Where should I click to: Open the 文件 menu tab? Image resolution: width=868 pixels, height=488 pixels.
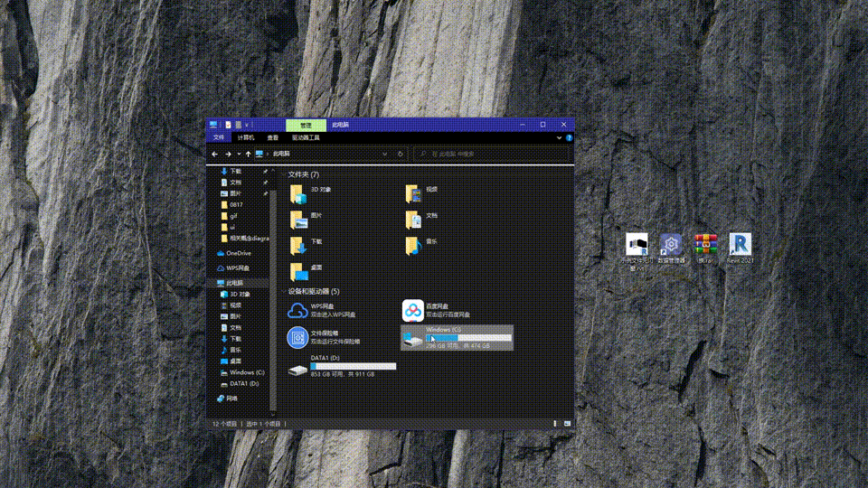(x=218, y=138)
